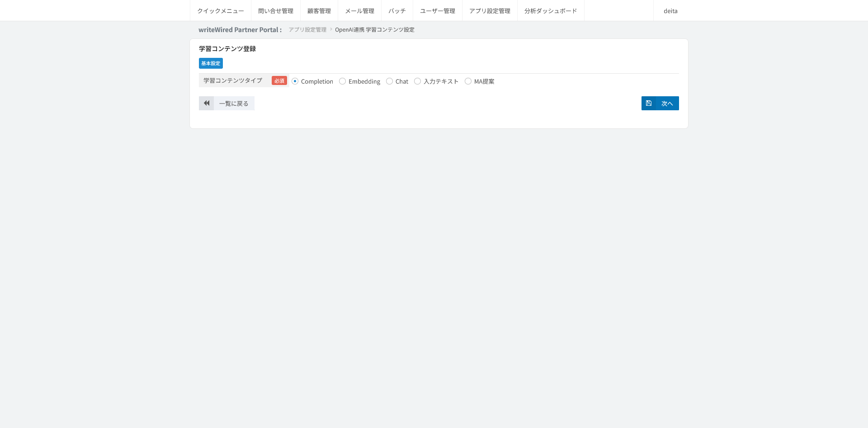Open the クイックメニュー menu

click(x=221, y=11)
